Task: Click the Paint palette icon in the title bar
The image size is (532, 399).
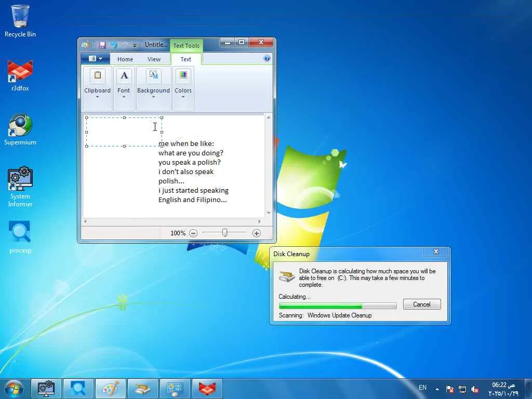Action: tap(85, 45)
